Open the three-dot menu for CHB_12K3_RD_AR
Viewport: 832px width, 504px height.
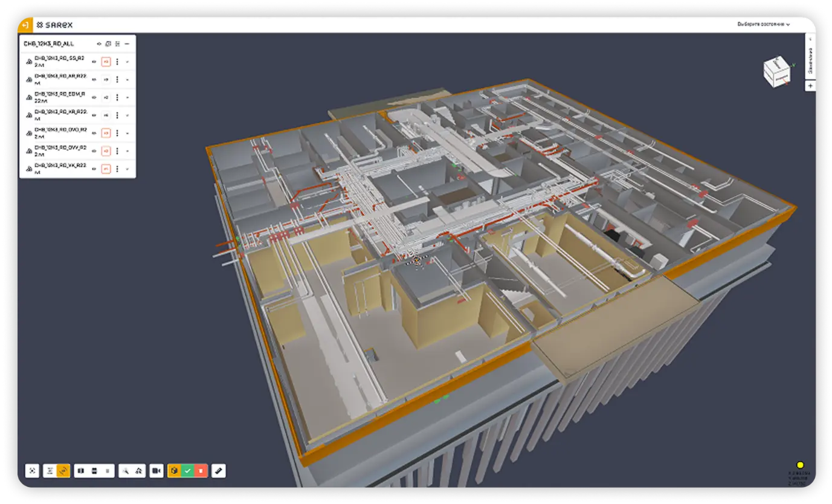(x=117, y=79)
